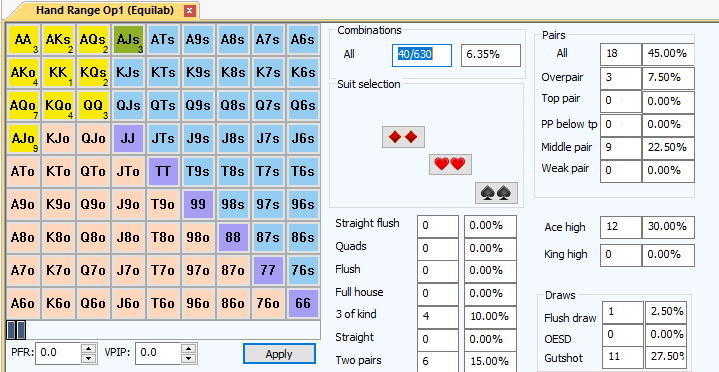Select the 76s suited cell
Viewport: 719px width, 372px height.
(303, 271)
